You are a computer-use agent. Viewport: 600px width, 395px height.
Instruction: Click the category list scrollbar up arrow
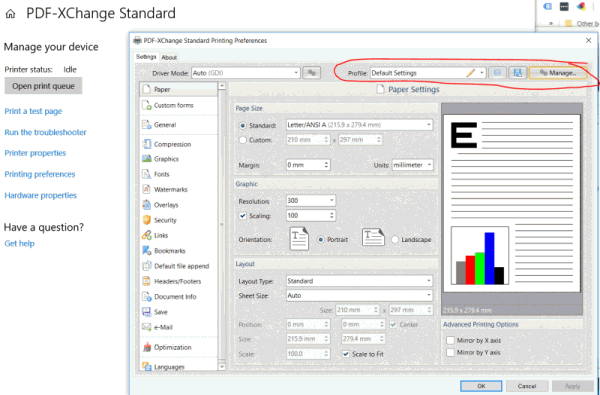(x=222, y=86)
